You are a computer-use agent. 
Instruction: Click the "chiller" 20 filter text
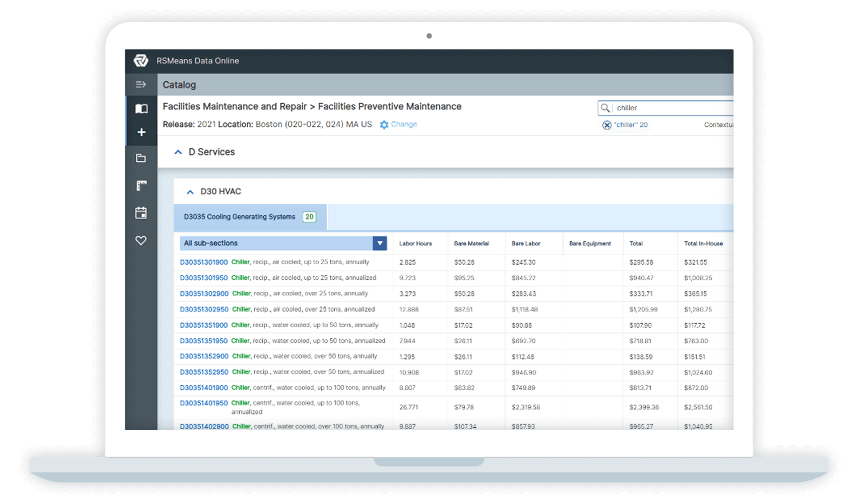point(631,125)
